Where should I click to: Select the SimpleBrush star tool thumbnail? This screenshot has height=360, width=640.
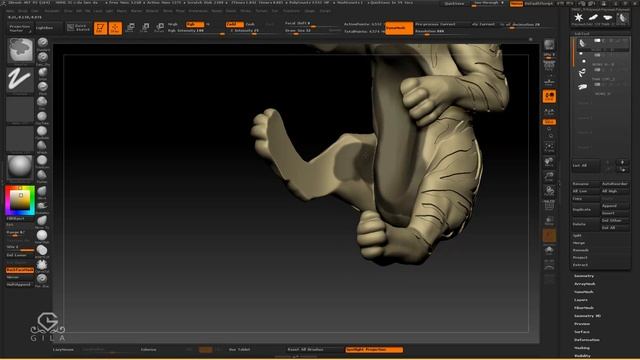tap(578, 18)
